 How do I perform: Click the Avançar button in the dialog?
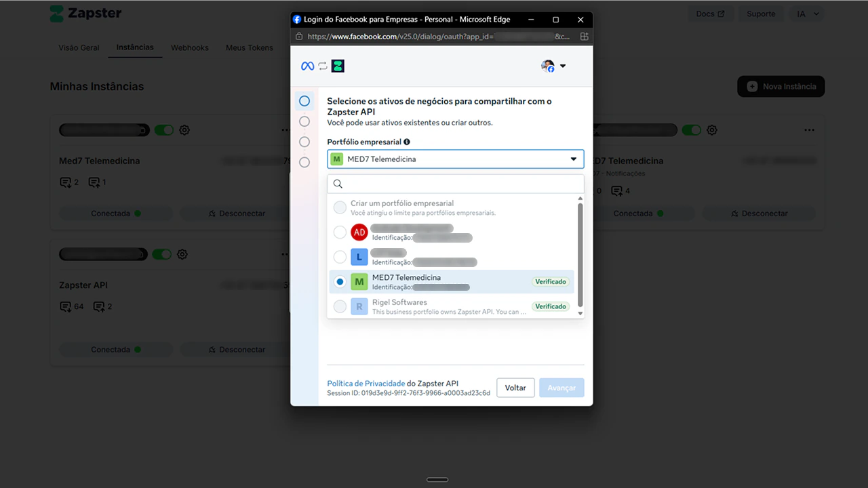561,387
